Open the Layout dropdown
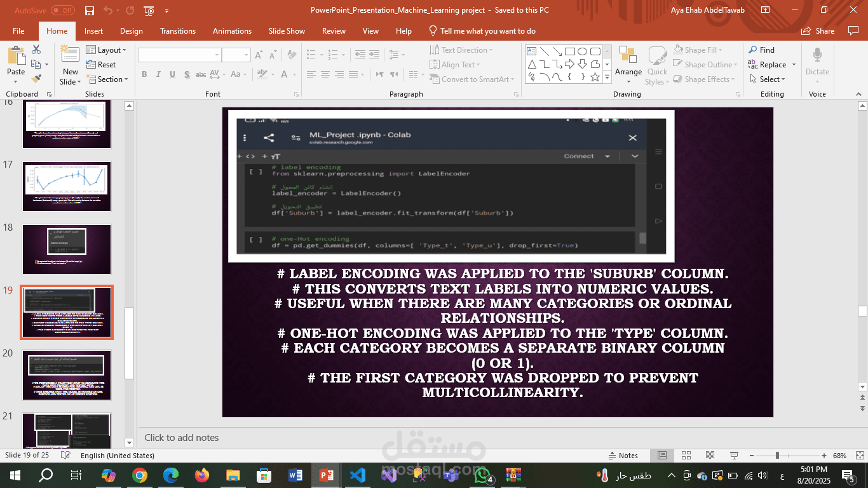The width and height of the screenshot is (868, 488). [x=107, y=50]
